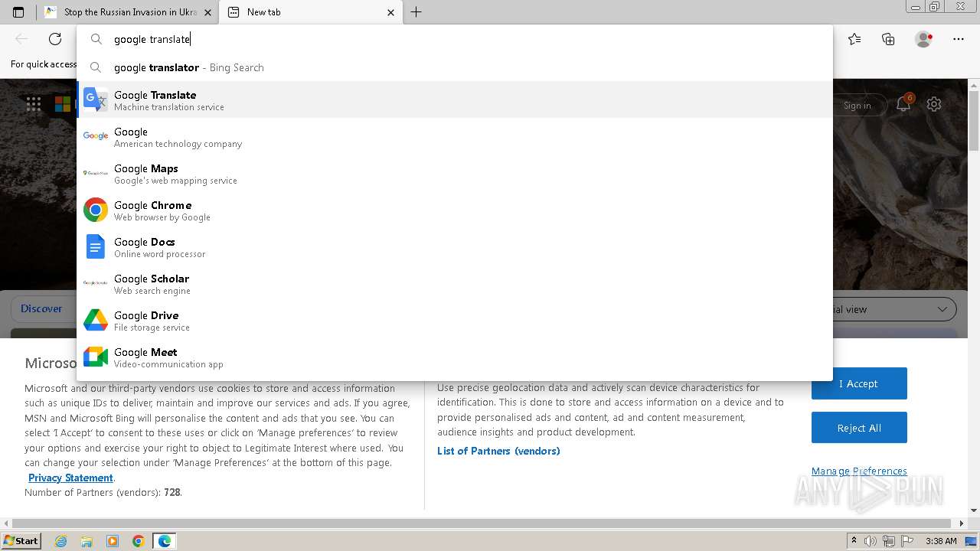
Task: Launch Internet Explorer from taskbar
Action: click(60, 541)
